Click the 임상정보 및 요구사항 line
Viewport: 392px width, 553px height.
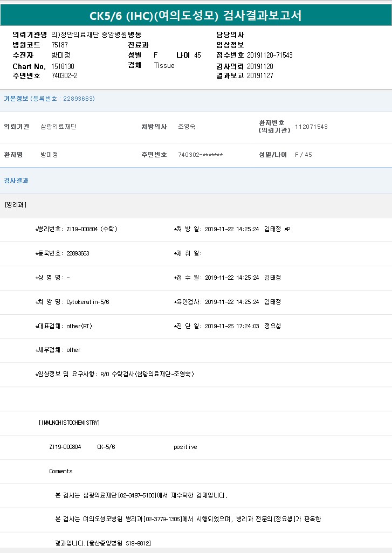114,374
